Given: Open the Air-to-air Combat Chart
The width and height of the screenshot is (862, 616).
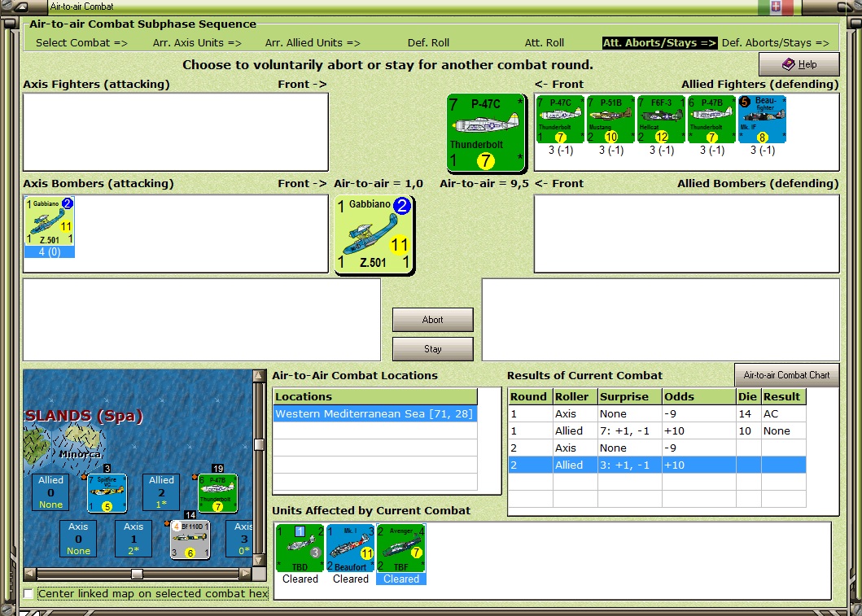Looking at the screenshot, I should click(x=786, y=375).
